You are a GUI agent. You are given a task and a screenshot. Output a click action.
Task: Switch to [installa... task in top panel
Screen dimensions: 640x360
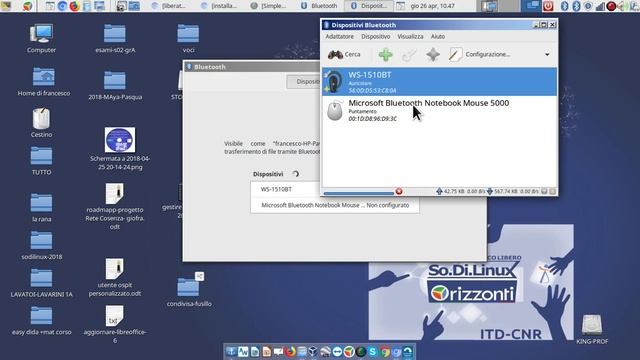219,6
